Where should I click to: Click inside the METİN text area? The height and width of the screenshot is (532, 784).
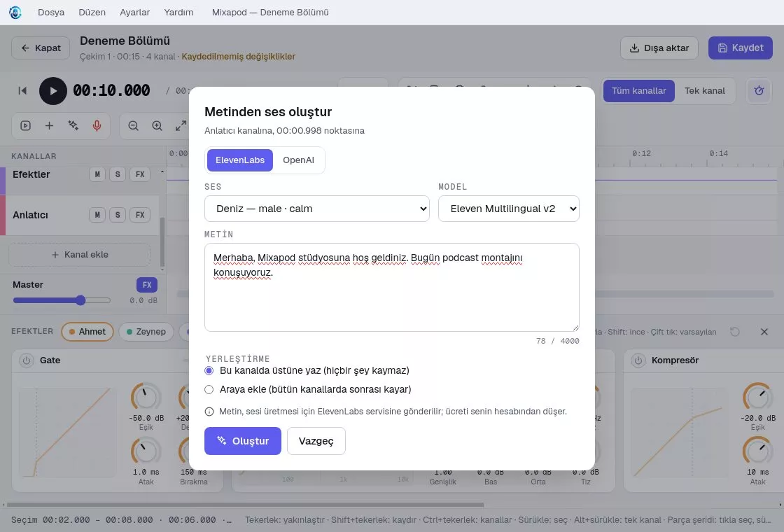pyautogui.click(x=391, y=288)
